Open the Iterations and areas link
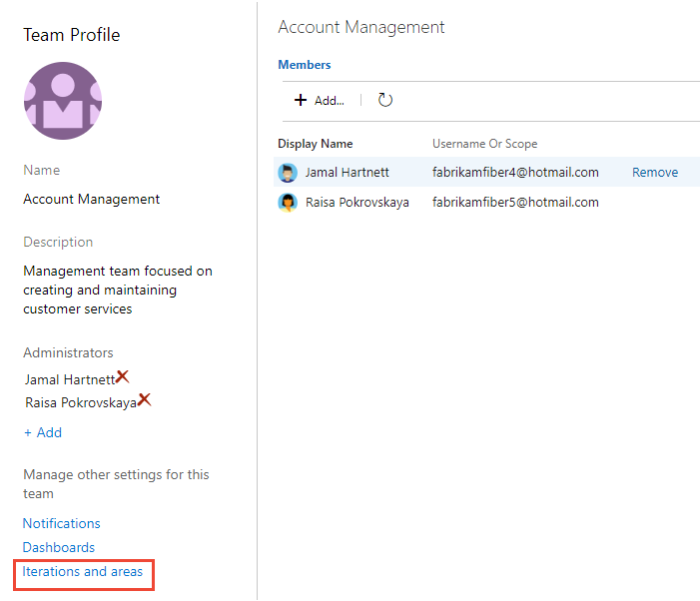Viewport: 700px width, 601px height. (83, 572)
